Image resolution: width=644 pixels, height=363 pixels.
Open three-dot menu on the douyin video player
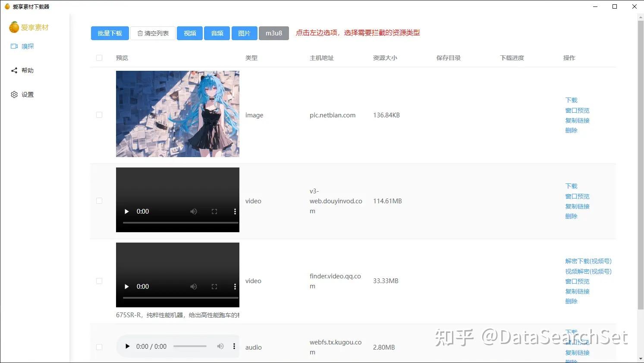(235, 211)
